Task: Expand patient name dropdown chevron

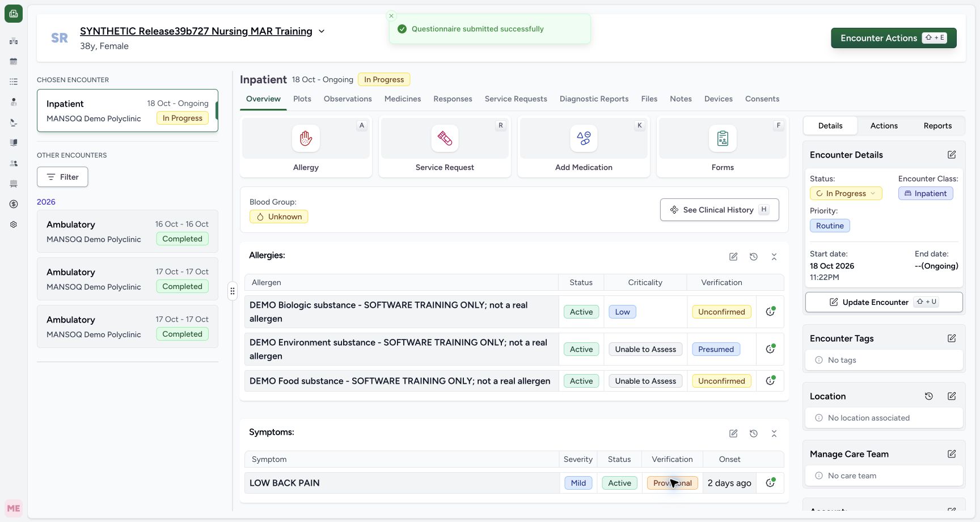Action: click(322, 31)
